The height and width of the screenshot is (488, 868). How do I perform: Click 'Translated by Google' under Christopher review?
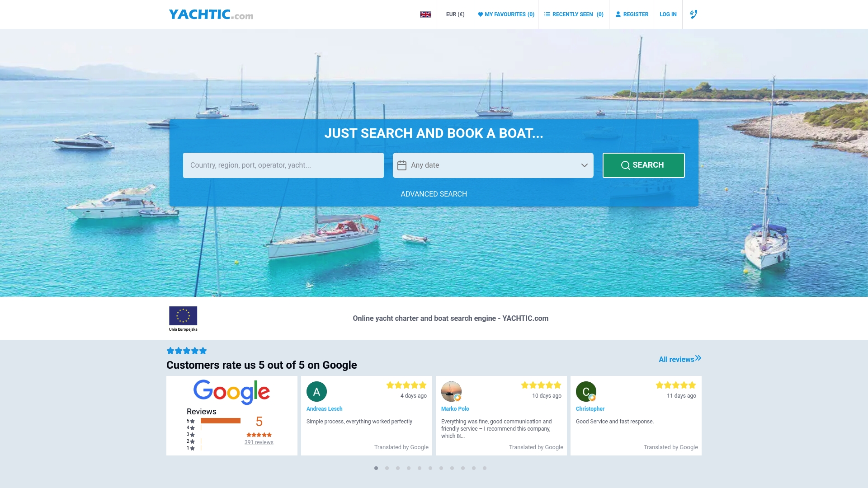(x=671, y=447)
